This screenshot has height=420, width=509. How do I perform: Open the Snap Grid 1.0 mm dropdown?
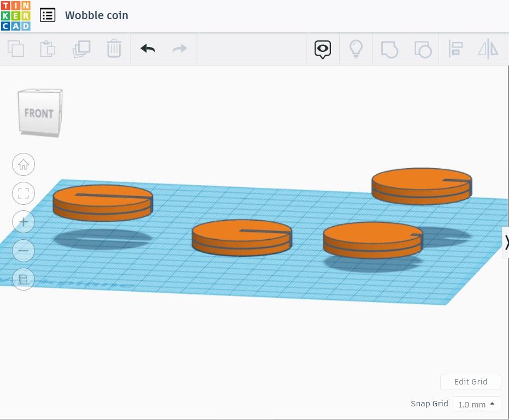tap(477, 404)
